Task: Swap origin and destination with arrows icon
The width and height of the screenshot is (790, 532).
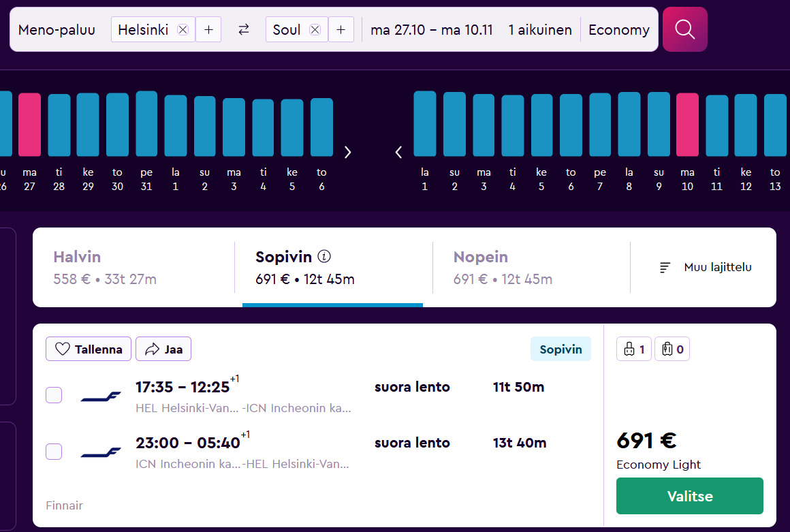Action: click(244, 29)
